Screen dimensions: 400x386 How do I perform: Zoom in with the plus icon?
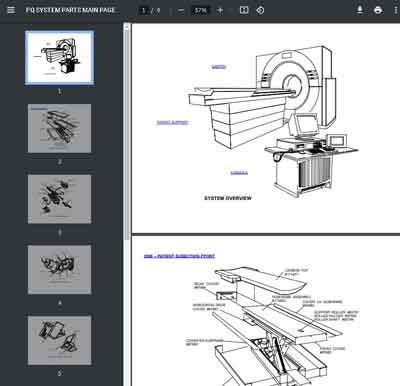click(x=220, y=10)
